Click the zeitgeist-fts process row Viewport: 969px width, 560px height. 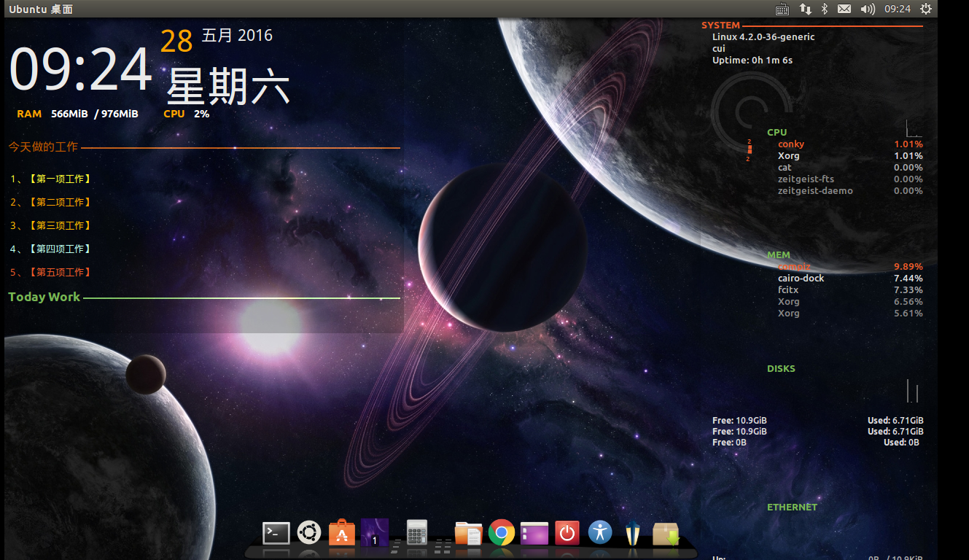(850, 179)
